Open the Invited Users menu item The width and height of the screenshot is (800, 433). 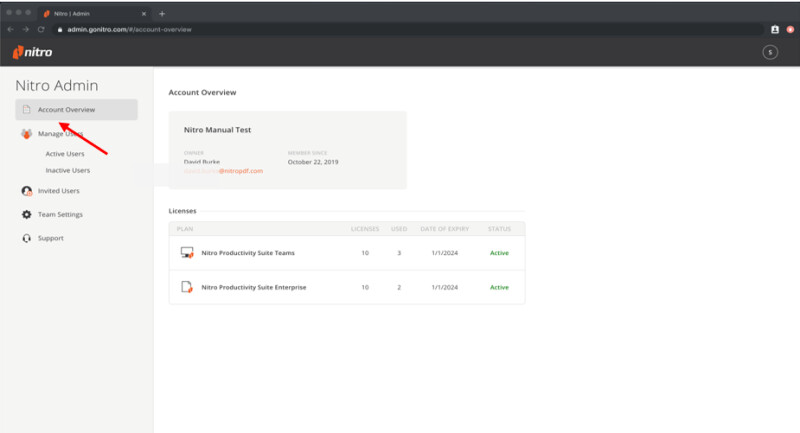[59, 191]
